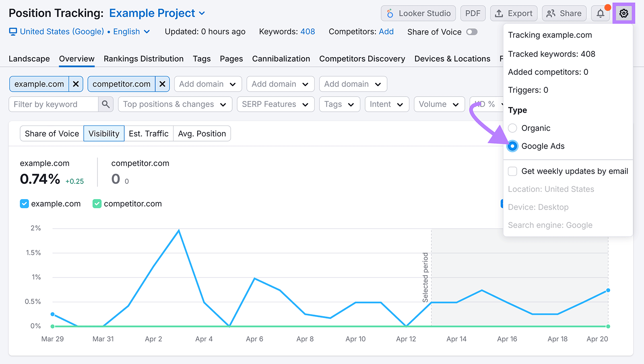Switch to the Landscape tab

click(29, 59)
